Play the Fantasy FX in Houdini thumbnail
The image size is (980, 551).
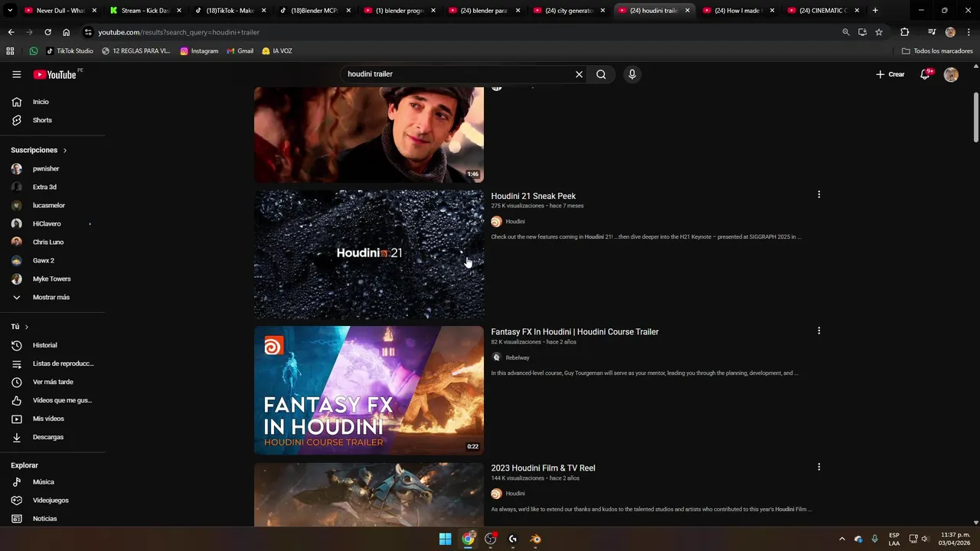click(369, 390)
